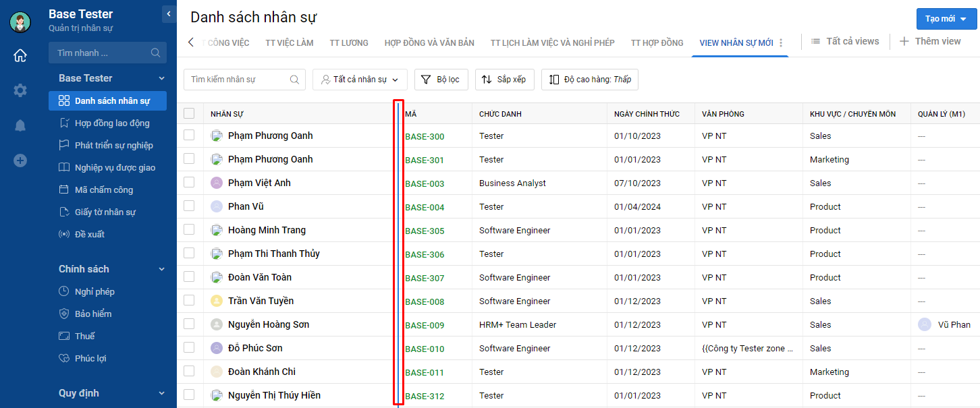The height and width of the screenshot is (408, 980).
Task: Open employee code BASE-003
Action: click(425, 183)
